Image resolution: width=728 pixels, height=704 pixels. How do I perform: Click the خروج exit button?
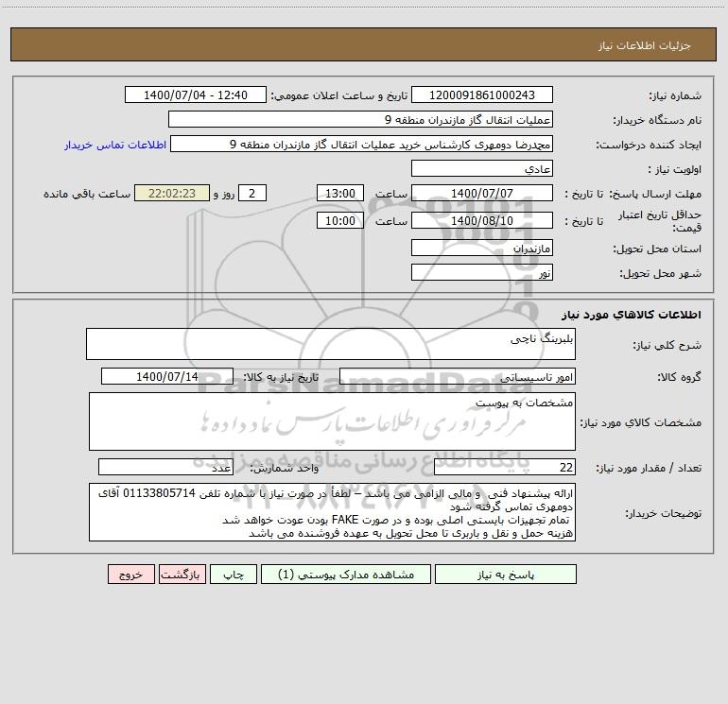(x=130, y=575)
